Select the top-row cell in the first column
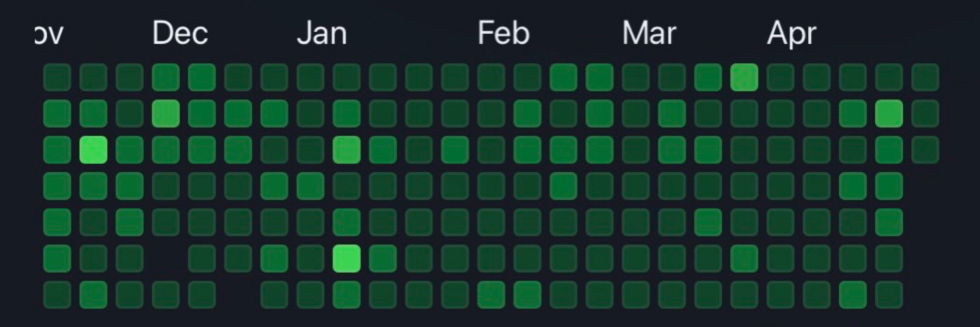 pos(57,77)
